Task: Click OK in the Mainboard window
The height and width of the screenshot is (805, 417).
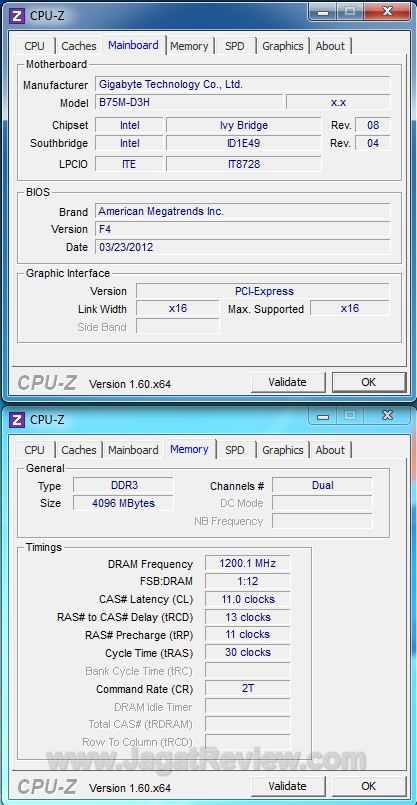Action: click(369, 382)
